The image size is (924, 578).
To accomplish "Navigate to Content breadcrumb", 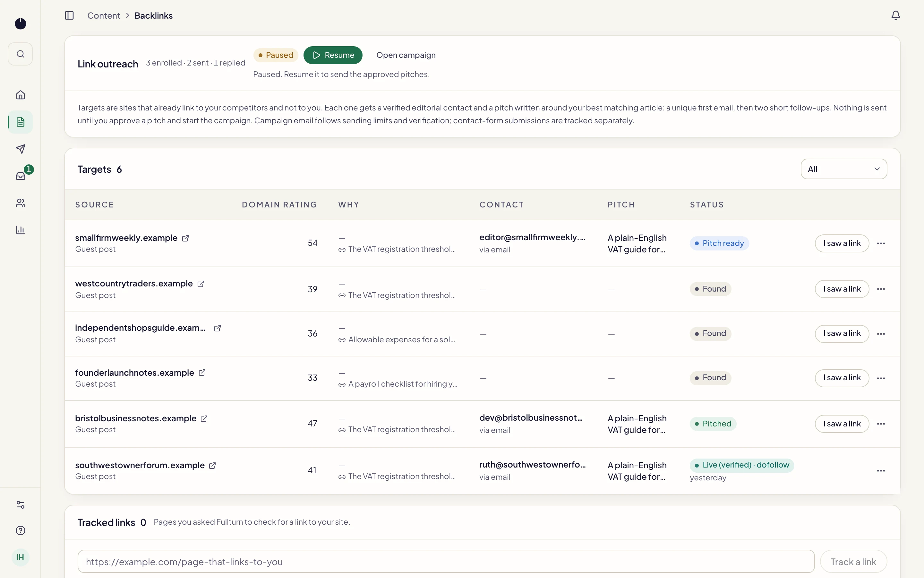I will point(104,16).
